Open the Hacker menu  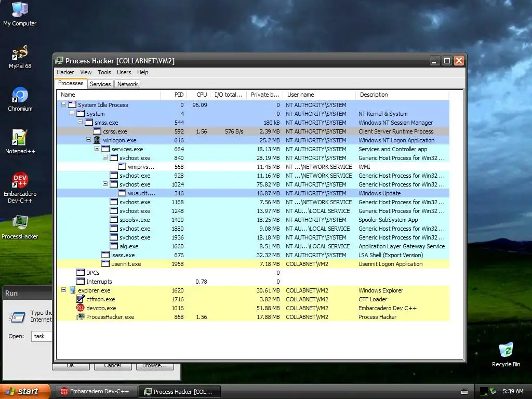tap(65, 72)
